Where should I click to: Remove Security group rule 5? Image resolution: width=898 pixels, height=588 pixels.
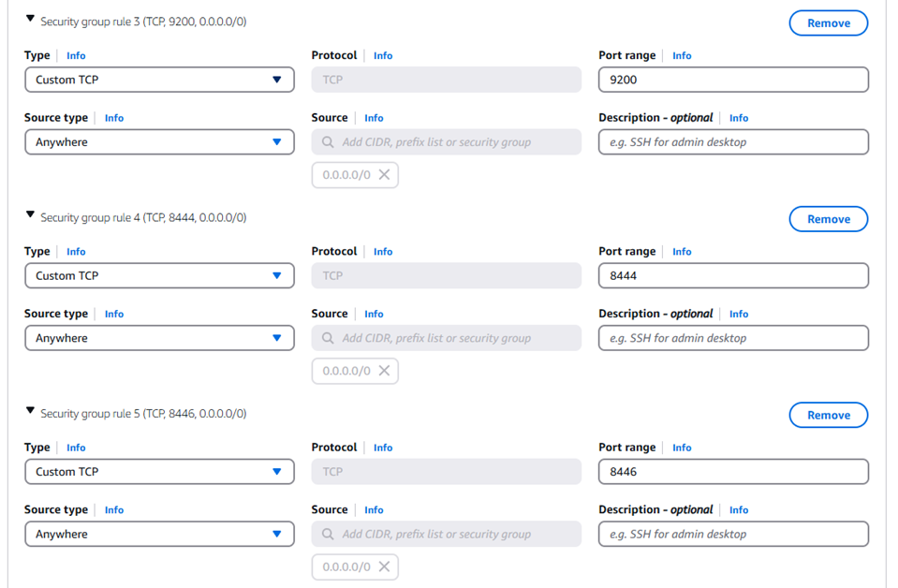coord(828,415)
